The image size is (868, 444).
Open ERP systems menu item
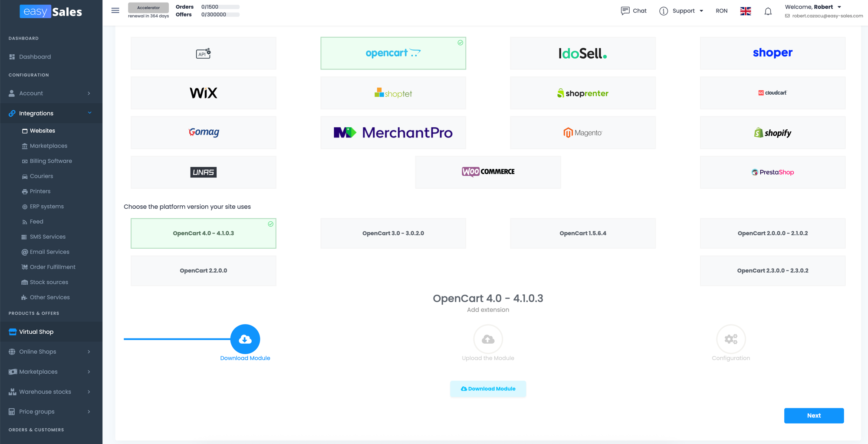pos(46,207)
